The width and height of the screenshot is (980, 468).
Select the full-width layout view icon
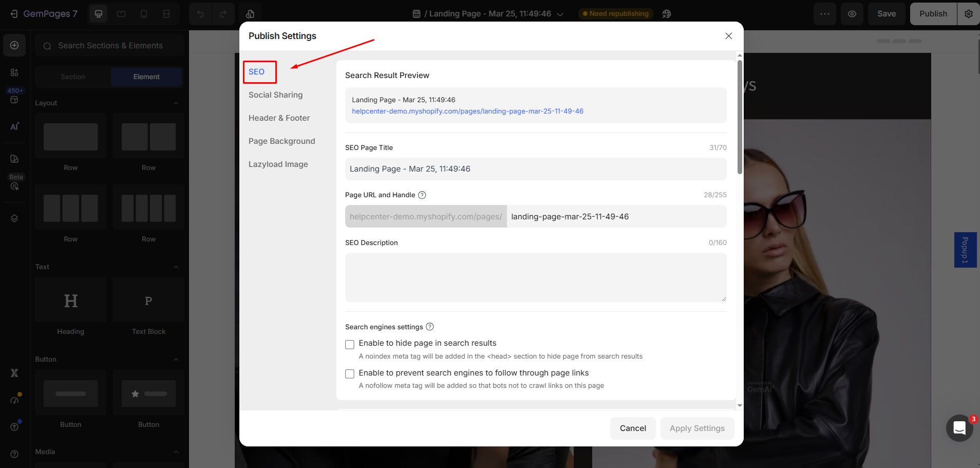click(166, 14)
